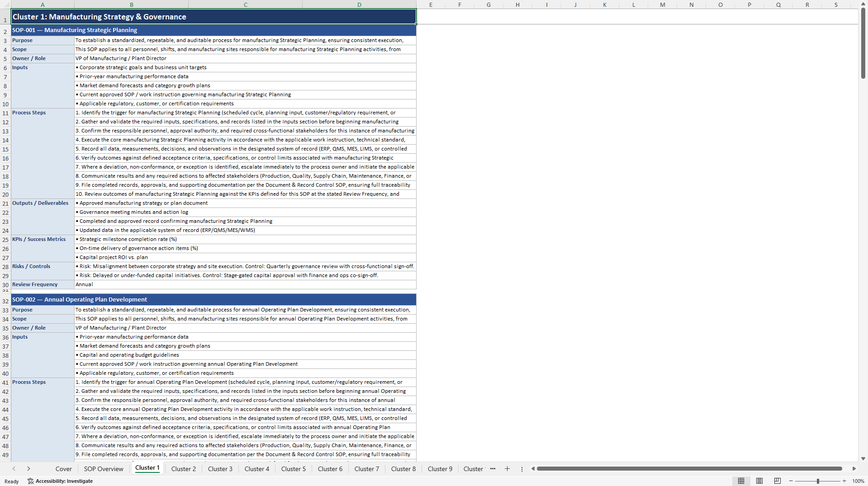Select row 5 header

pos(5,59)
